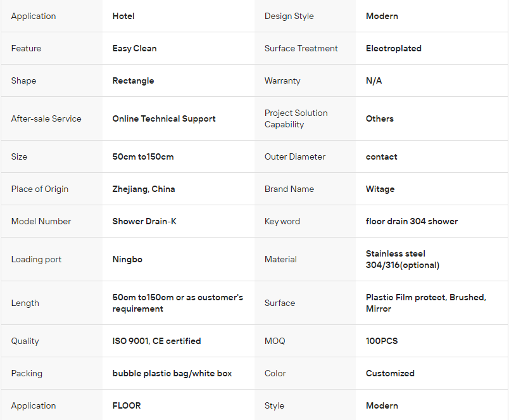
Task: Click the 'Customized' color value
Action: 390,373
